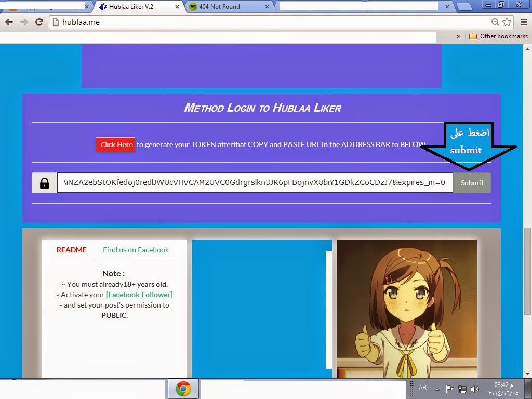
Task: Click the scrollbar down arrow
Action: tap(528, 374)
